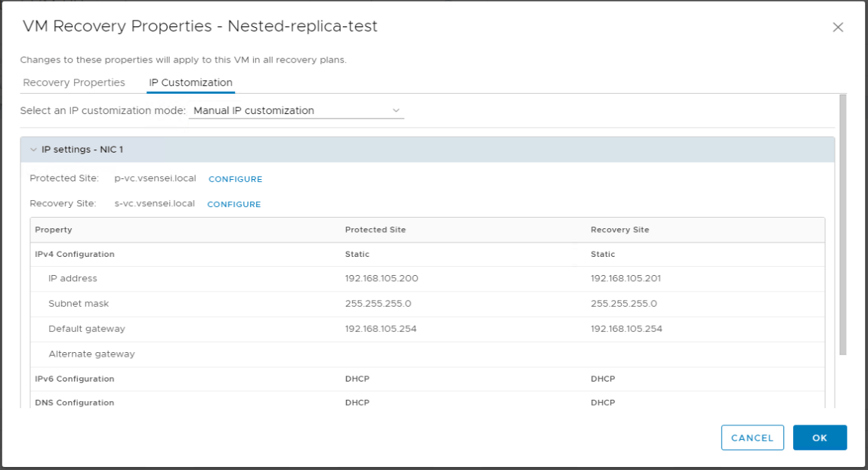The width and height of the screenshot is (868, 470).
Task: Click the Property column header
Action: (x=54, y=230)
